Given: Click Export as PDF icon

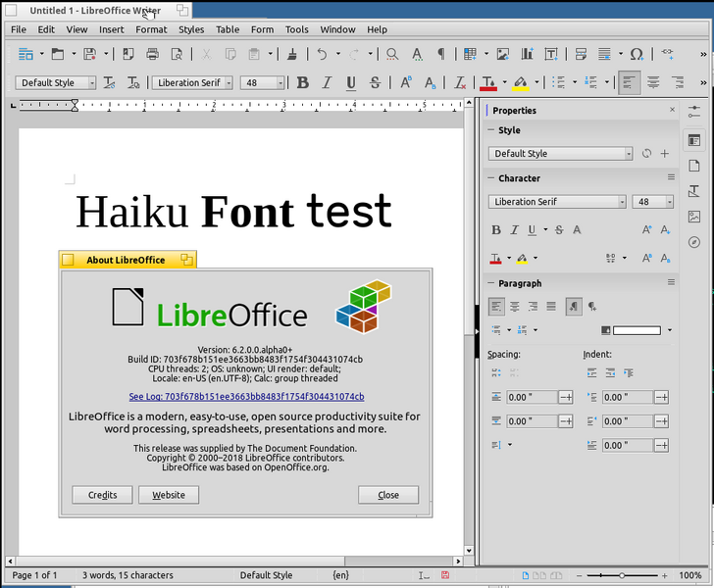Looking at the screenshot, I should click(128, 54).
